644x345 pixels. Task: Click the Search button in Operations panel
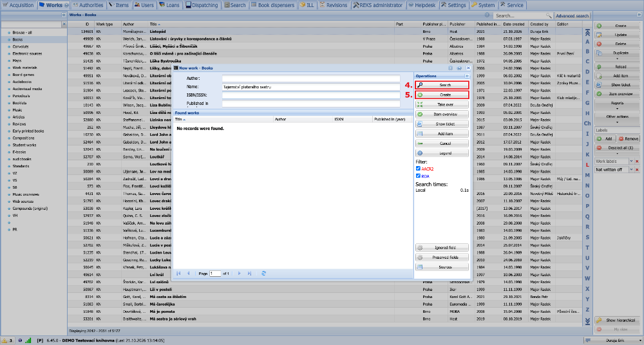(x=442, y=85)
